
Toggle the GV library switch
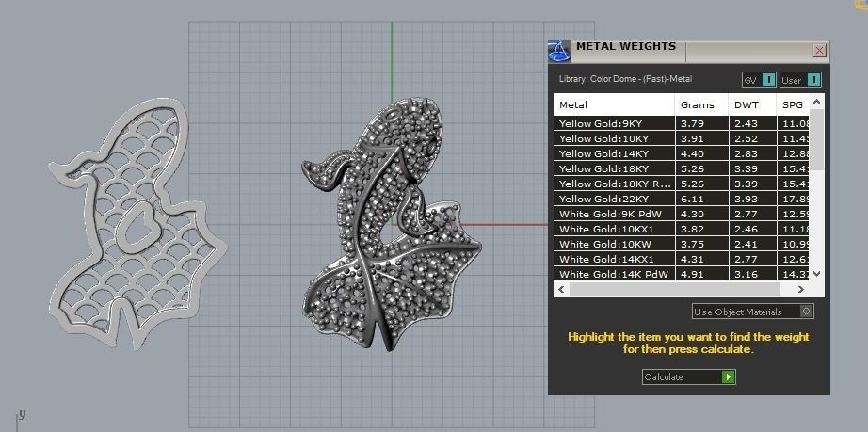tap(769, 80)
